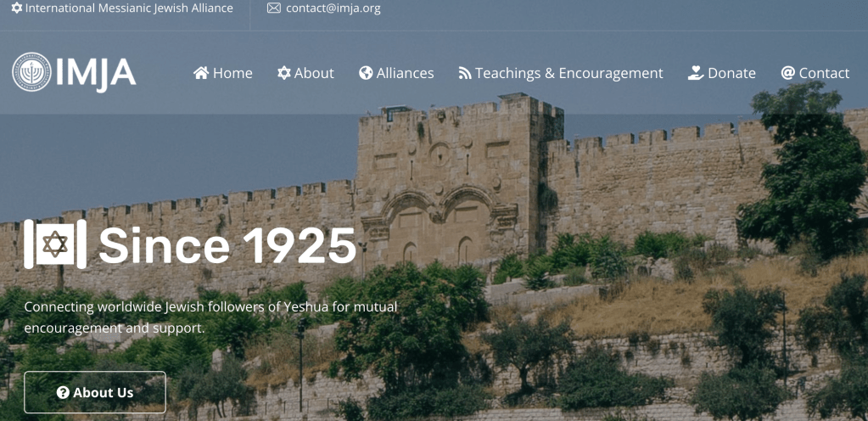Click the question mark icon in About Us button

tap(63, 393)
